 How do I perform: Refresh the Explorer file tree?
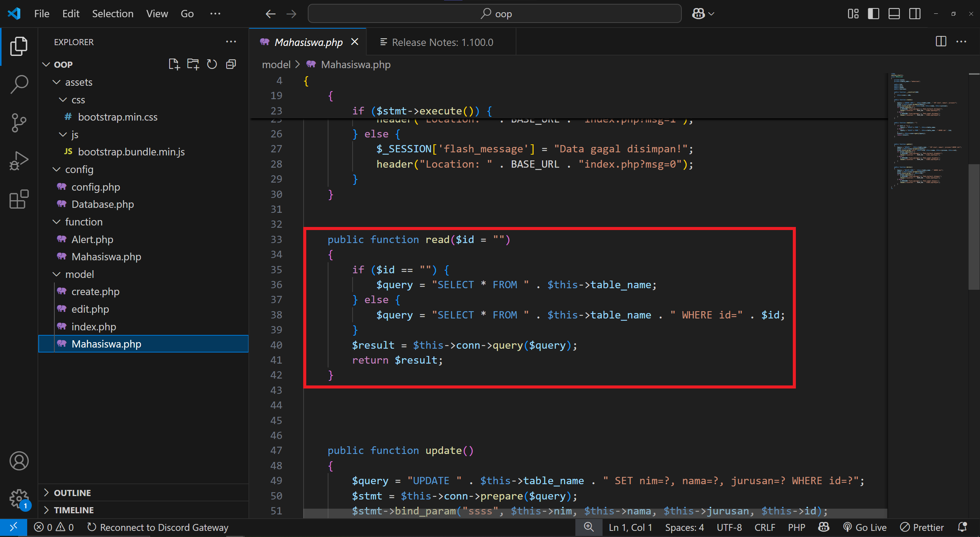pos(212,64)
